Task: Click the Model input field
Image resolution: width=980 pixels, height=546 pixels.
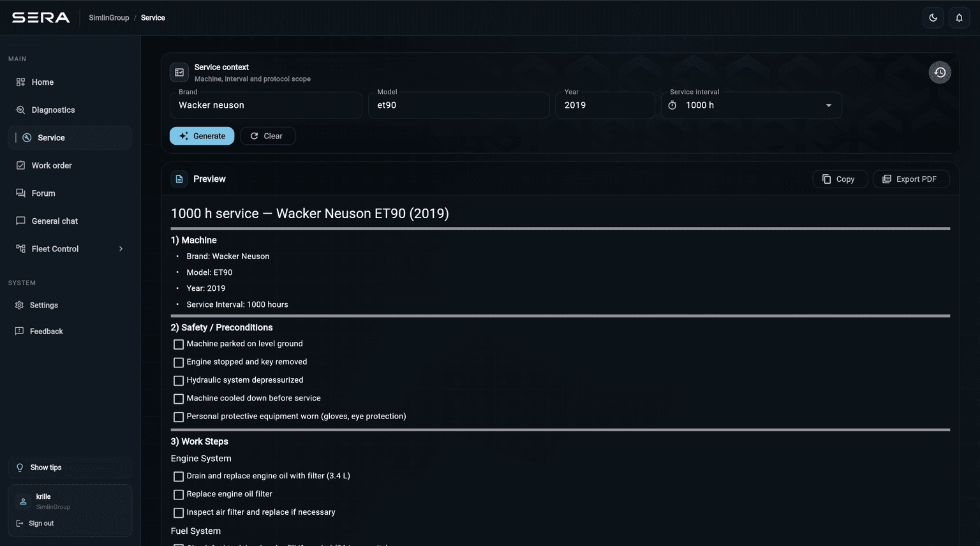Action: click(459, 105)
